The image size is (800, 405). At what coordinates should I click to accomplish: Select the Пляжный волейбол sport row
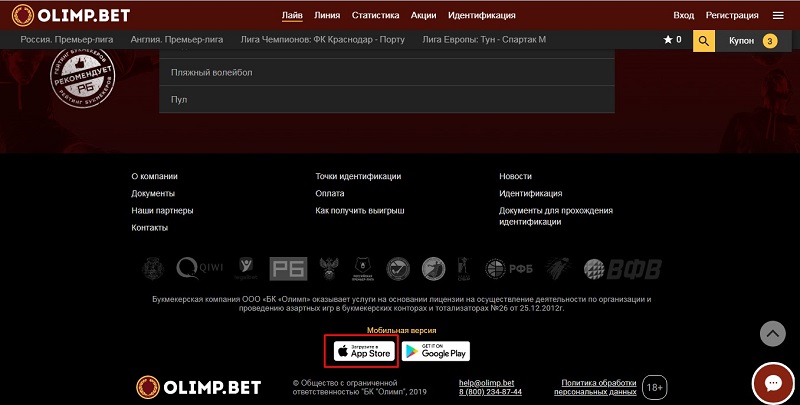(x=387, y=72)
